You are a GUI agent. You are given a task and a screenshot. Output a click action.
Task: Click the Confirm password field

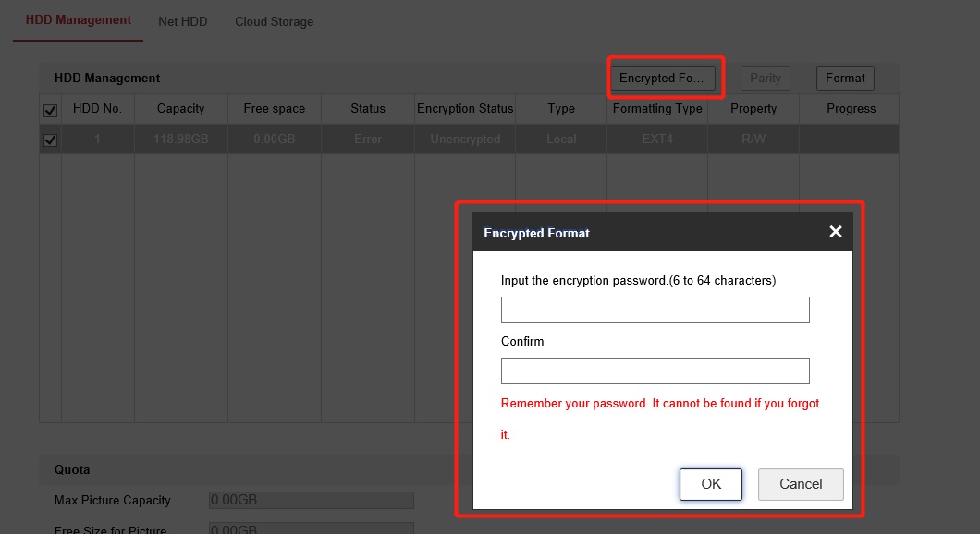(655, 371)
